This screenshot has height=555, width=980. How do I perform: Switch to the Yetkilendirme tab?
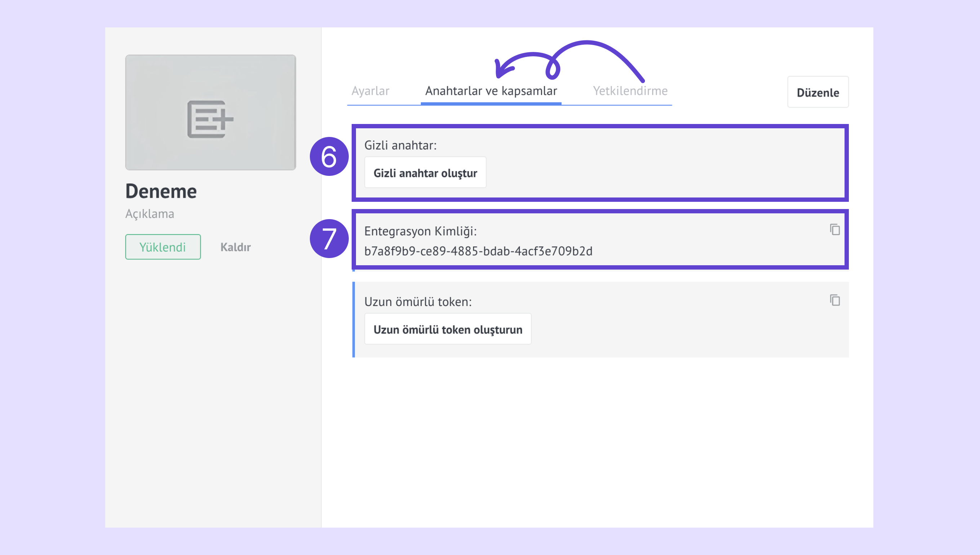point(630,91)
